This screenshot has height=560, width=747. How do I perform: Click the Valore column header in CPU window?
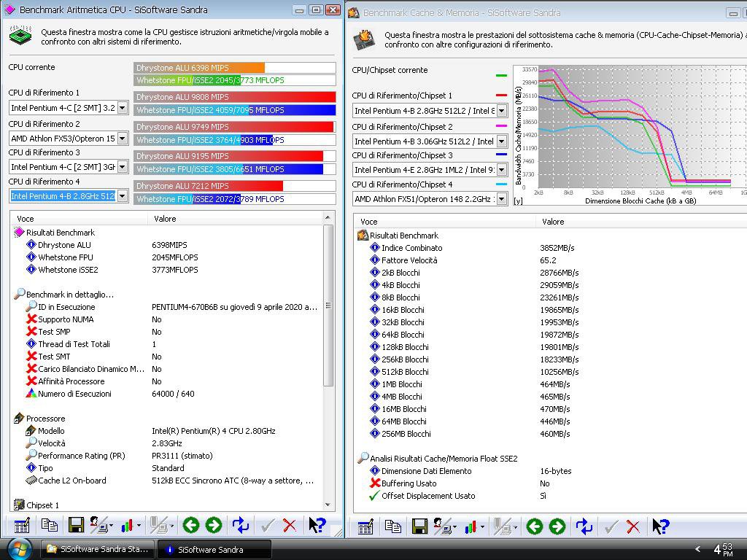pyautogui.click(x=166, y=219)
